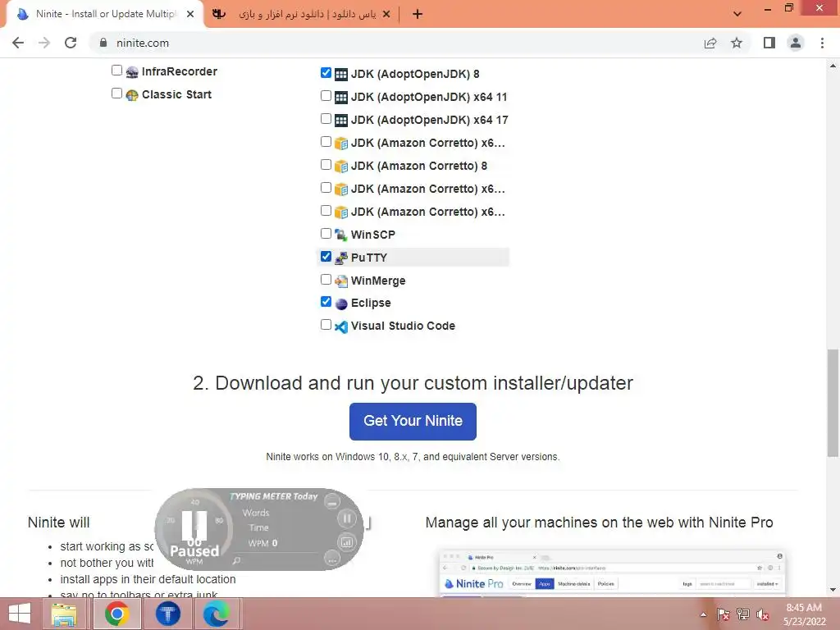This screenshot has height=630, width=840.
Task: Uncheck the Eclipse checkbox
Action: click(326, 302)
